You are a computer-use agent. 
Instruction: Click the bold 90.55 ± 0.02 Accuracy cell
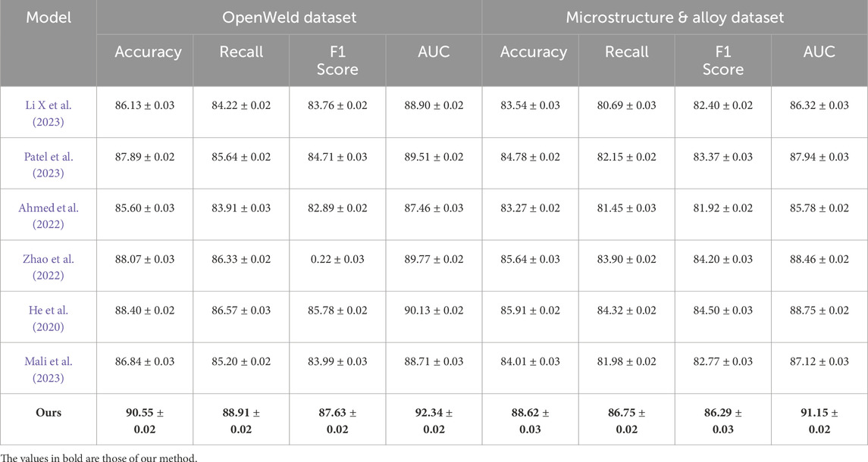(x=145, y=419)
